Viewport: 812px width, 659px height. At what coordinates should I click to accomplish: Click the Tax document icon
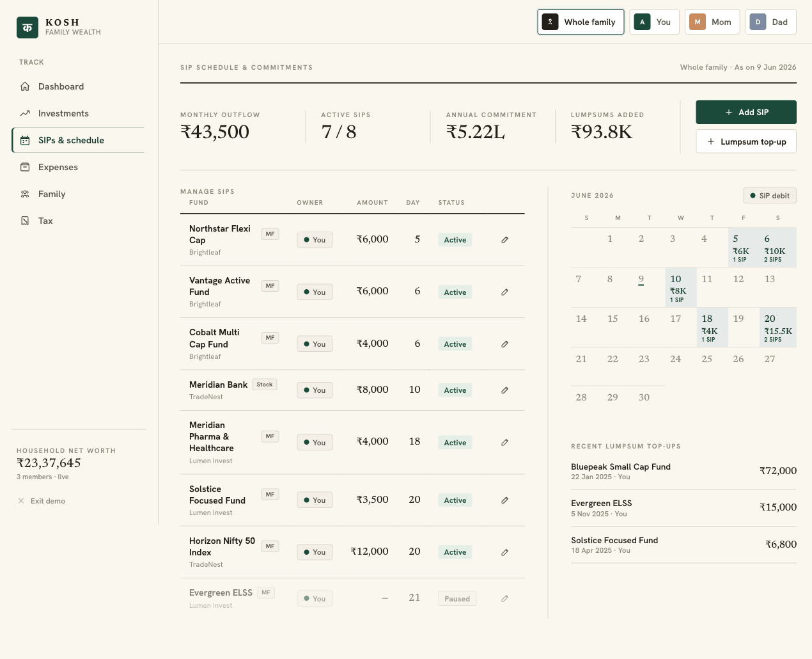pos(25,221)
